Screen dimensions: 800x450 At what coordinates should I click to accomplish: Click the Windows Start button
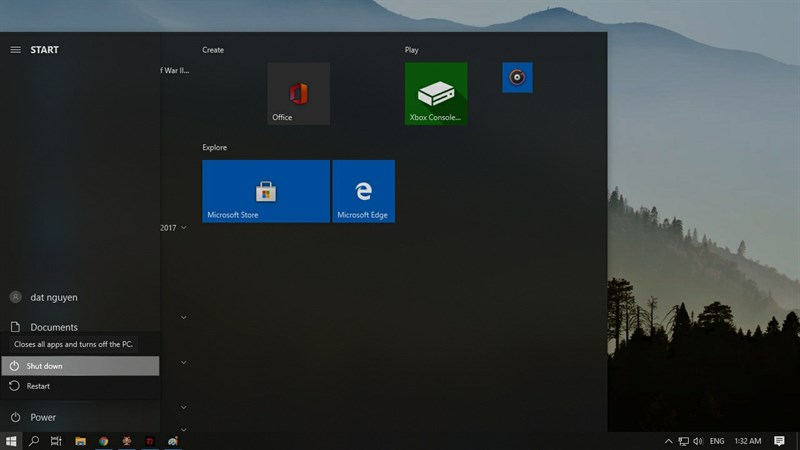pos(11,441)
